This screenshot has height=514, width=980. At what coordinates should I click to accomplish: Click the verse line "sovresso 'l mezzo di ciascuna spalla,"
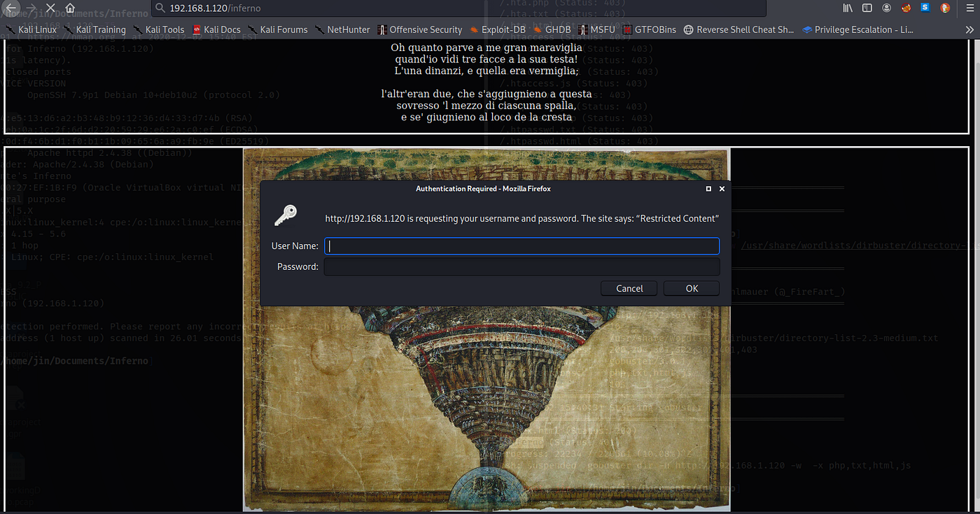(x=486, y=106)
